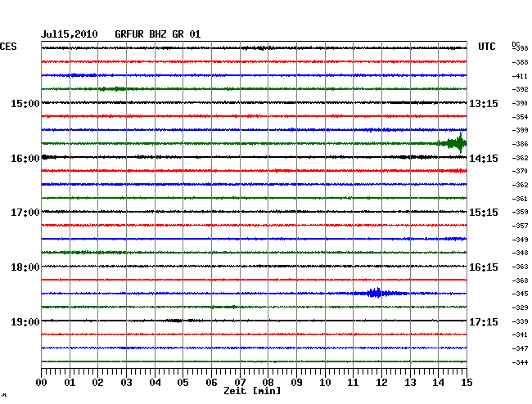
Task: Select DC offset value -370
Action: (x=520, y=171)
